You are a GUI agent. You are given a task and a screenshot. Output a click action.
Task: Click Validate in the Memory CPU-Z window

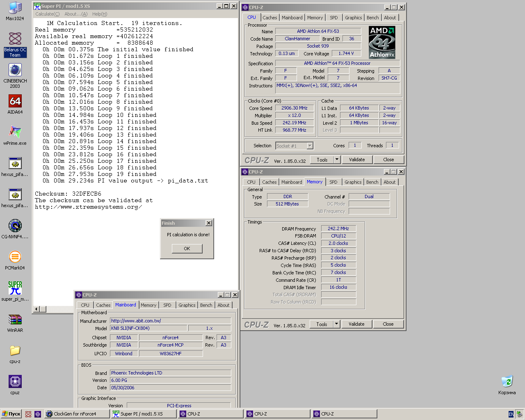(356, 324)
